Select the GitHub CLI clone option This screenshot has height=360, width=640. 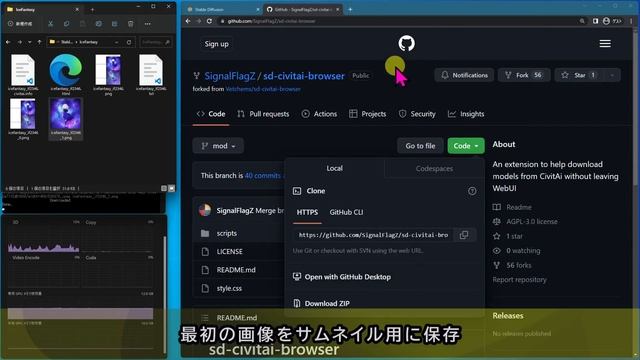click(x=346, y=212)
